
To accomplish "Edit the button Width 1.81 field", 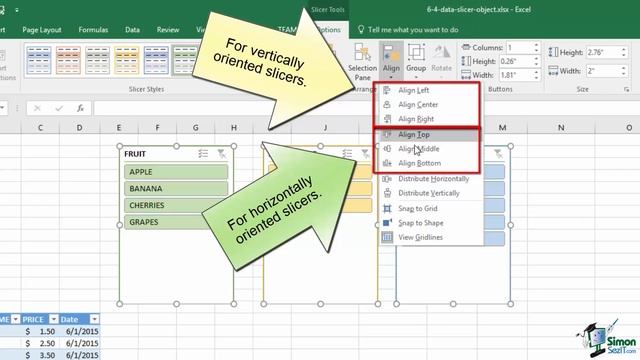I will (516, 75).
